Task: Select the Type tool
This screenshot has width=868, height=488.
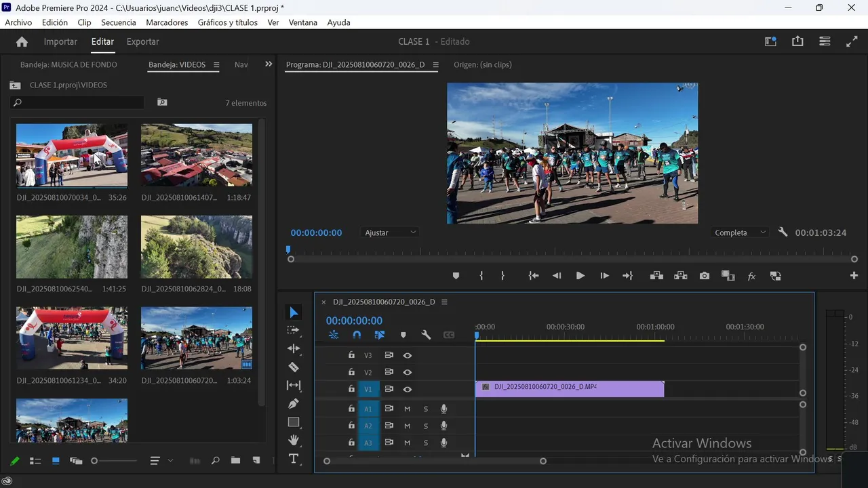Action: tap(294, 459)
